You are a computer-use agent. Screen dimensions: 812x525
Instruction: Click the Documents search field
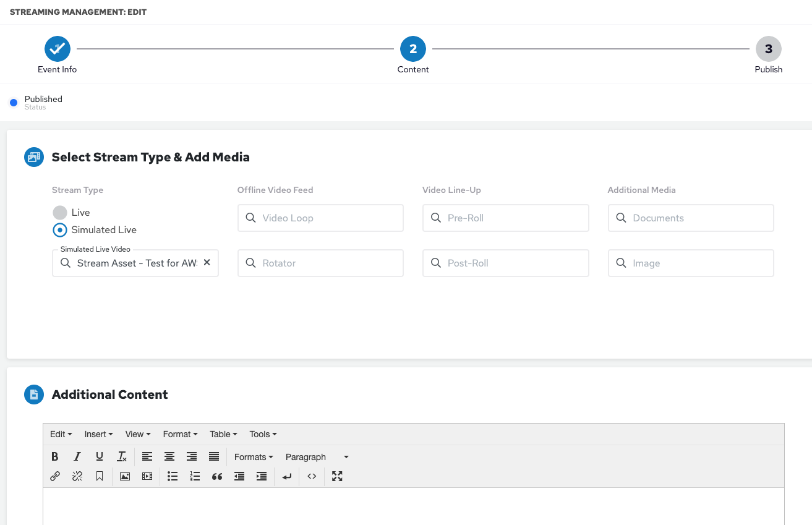(x=691, y=218)
